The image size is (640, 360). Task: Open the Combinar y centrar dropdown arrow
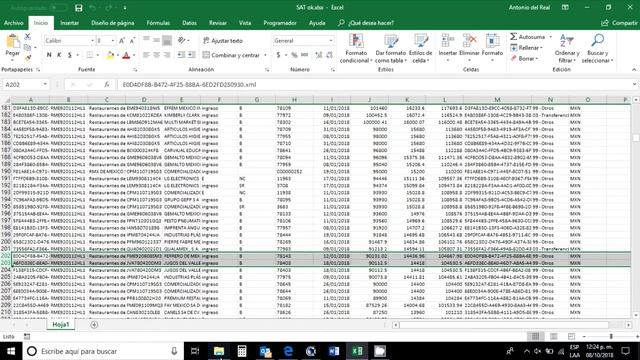pos(265,55)
